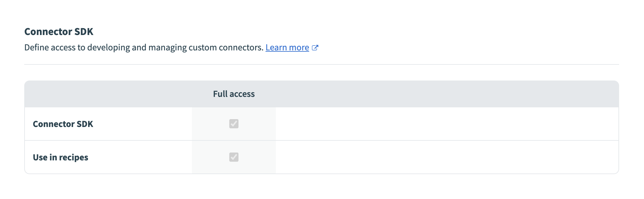
Task: Click the Full access column header
Action: pos(234,94)
